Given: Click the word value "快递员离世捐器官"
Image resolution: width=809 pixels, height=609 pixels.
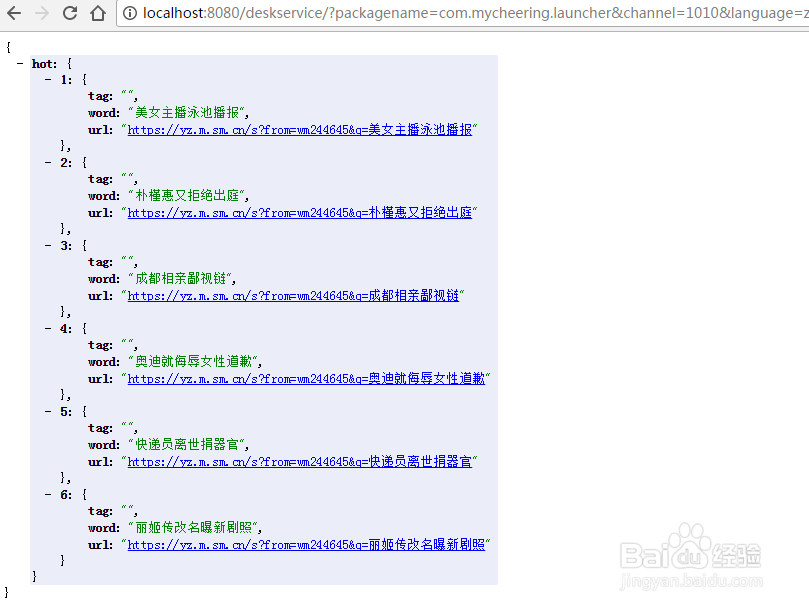Looking at the screenshot, I should 187,445.
